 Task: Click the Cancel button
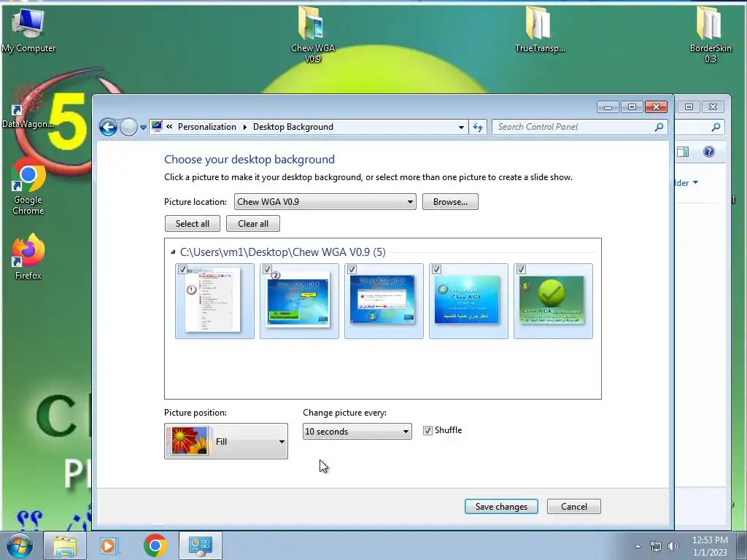(574, 507)
